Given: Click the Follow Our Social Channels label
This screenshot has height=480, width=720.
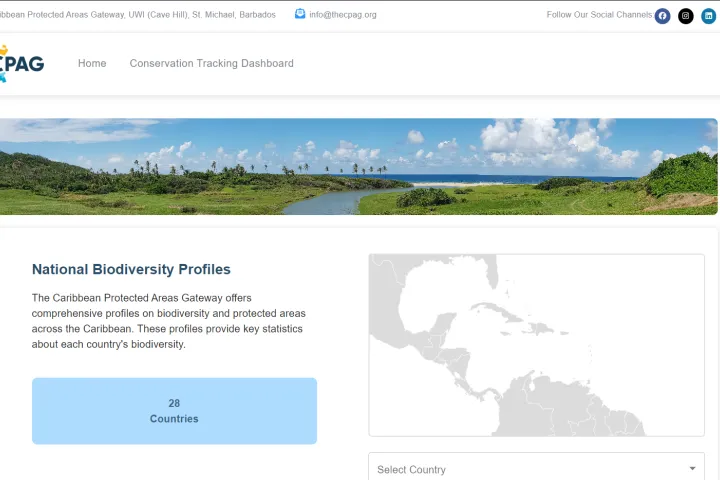Looking at the screenshot, I should coord(599,15).
